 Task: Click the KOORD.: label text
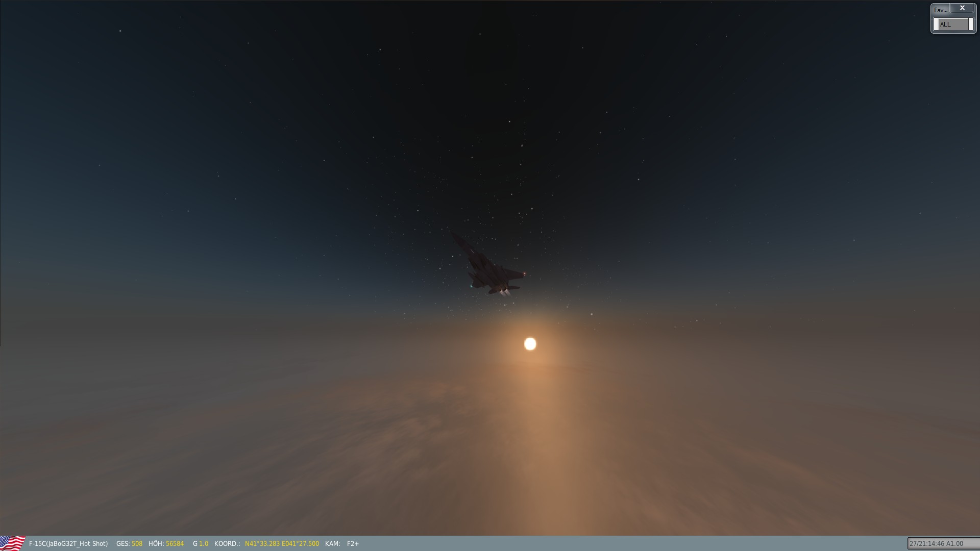(x=227, y=544)
